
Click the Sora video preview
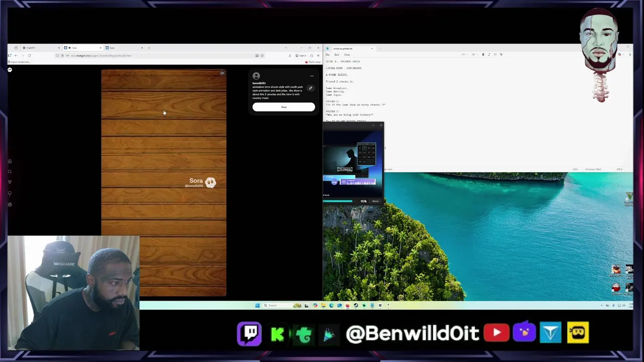click(164, 183)
